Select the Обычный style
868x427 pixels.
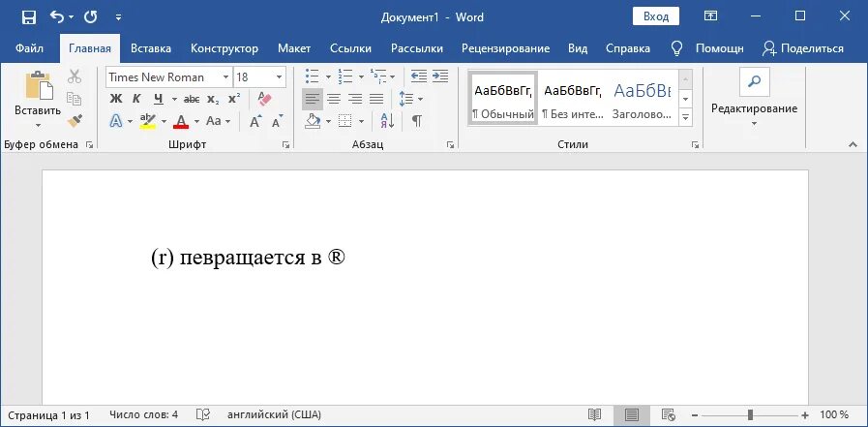coord(503,99)
